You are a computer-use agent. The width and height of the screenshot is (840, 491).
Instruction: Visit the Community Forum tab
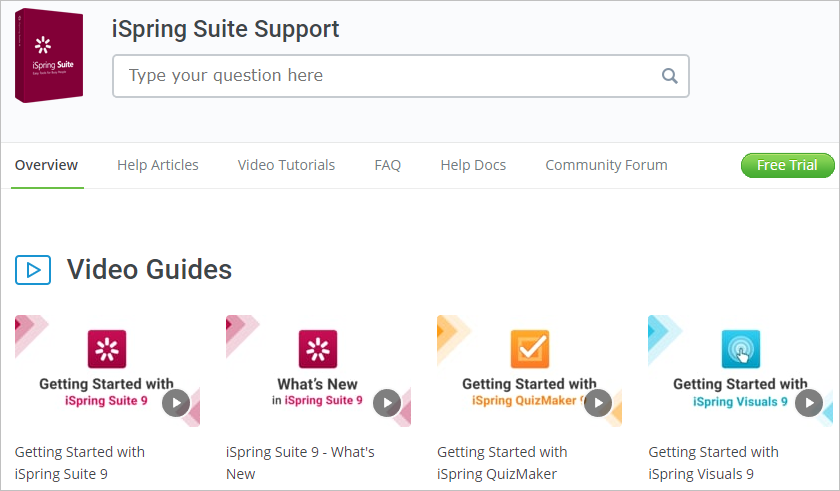(606, 165)
